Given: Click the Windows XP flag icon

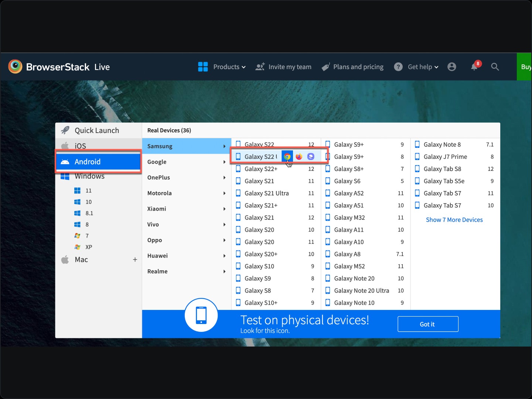Looking at the screenshot, I should click(77, 247).
